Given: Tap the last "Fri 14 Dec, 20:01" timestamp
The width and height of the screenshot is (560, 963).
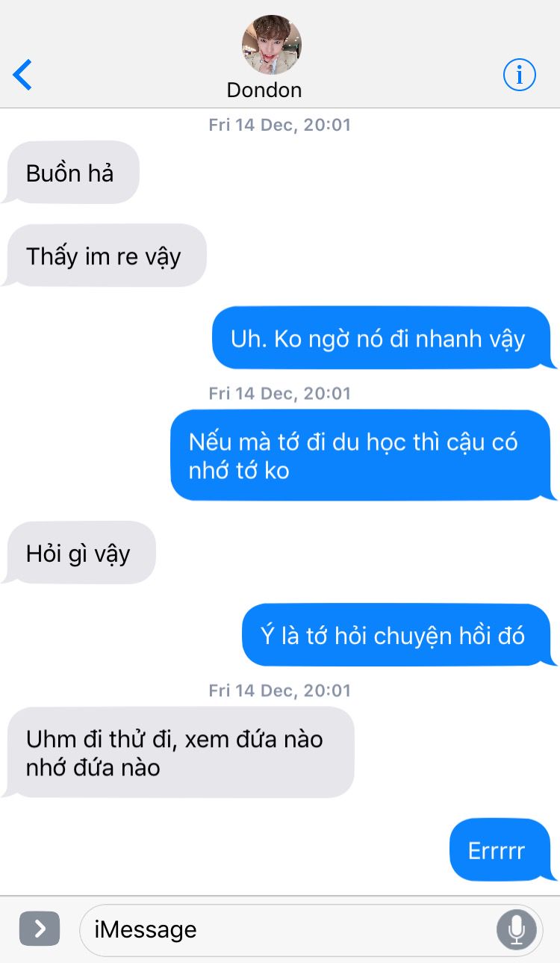Looking at the screenshot, I should (x=280, y=690).
